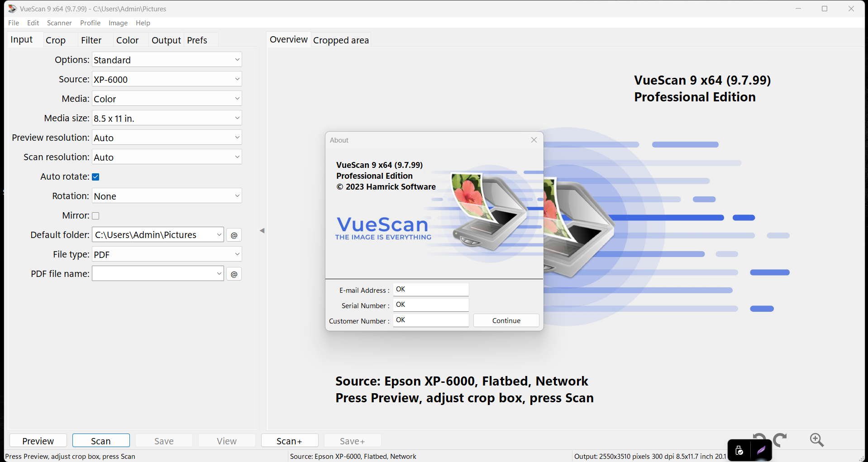Click Continue in the About dialog

(x=506, y=320)
